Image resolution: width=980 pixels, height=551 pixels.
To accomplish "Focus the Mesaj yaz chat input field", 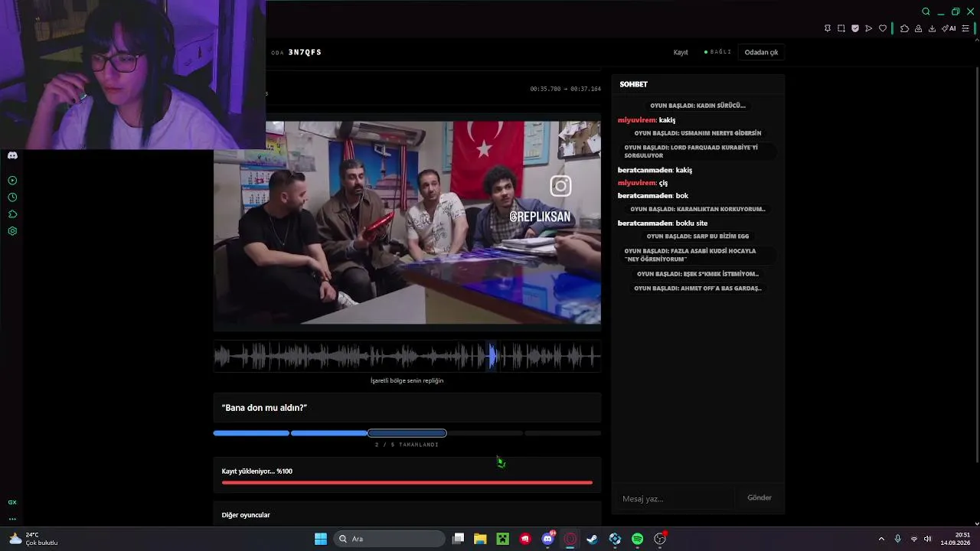I will [675, 498].
